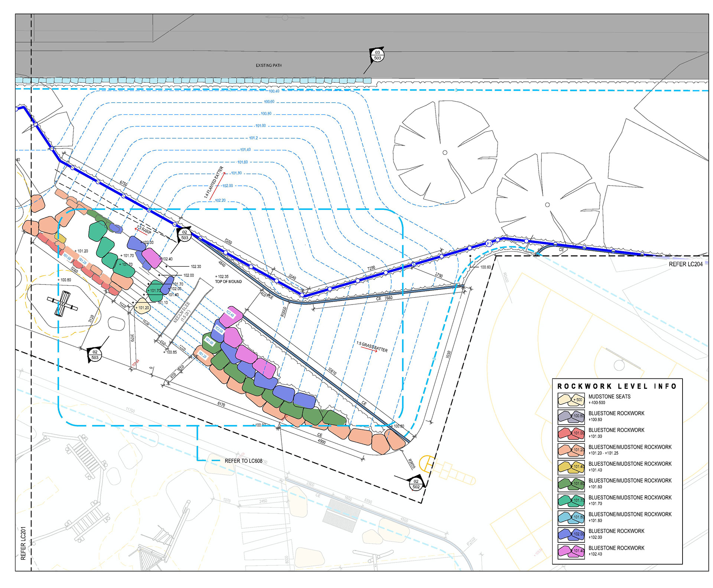Image resolution: width=713 pixels, height=588 pixels.
Task: Select the light blue +101.80 legend swatch
Action: [571, 517]
